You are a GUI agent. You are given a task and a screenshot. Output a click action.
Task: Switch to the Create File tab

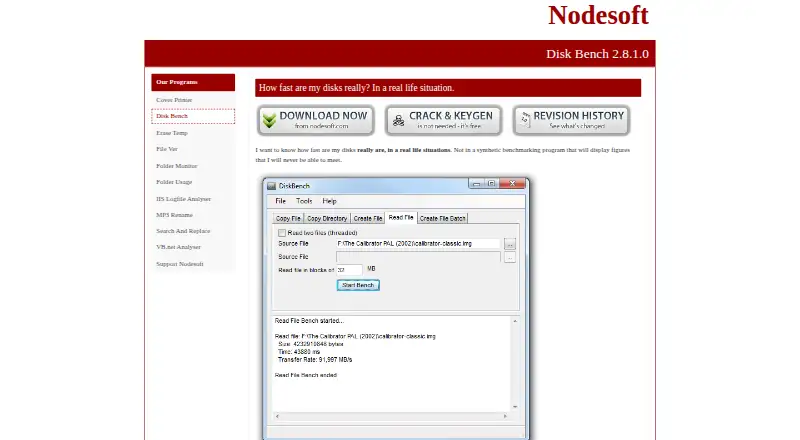[368, 218]
